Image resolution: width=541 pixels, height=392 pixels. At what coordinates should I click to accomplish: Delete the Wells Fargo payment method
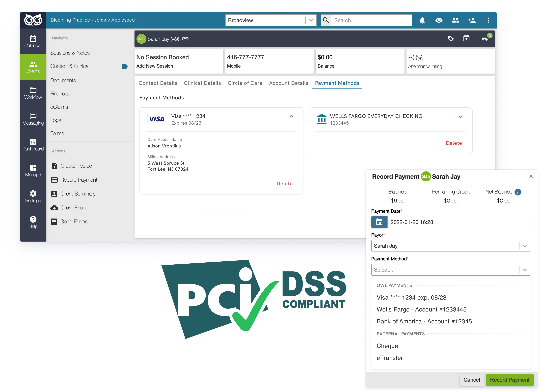pos(454,143)
